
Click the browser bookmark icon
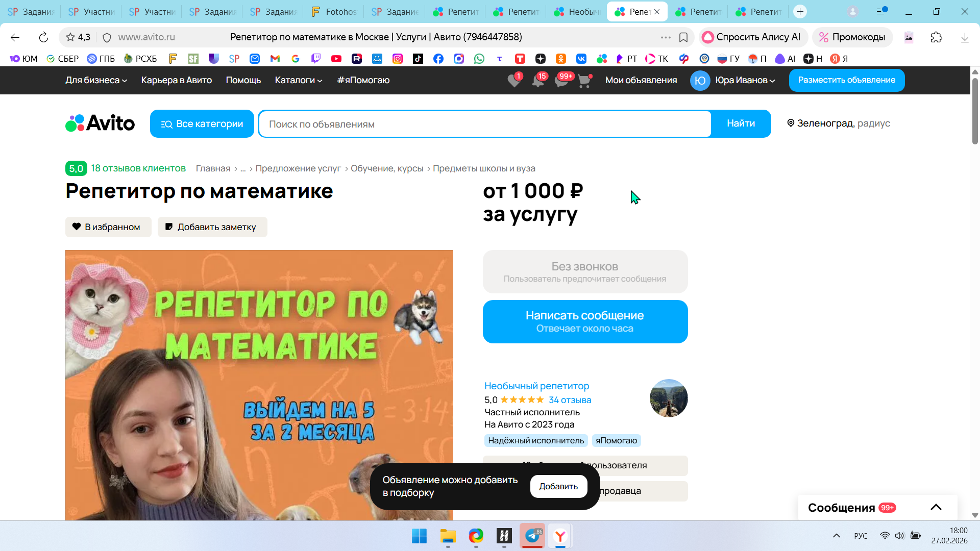pyautogui.click(x=683, y=37)
